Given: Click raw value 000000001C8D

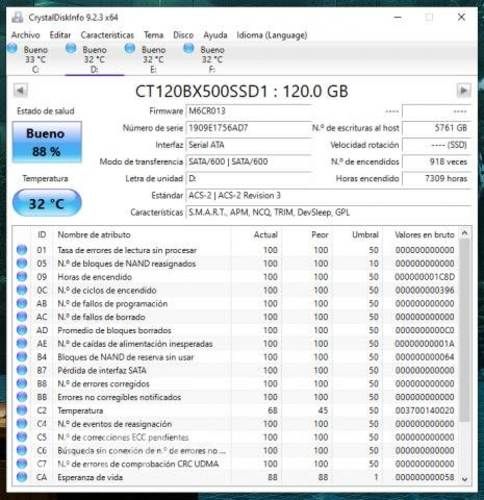Looking at the screenshot, I should pos(425,277).
